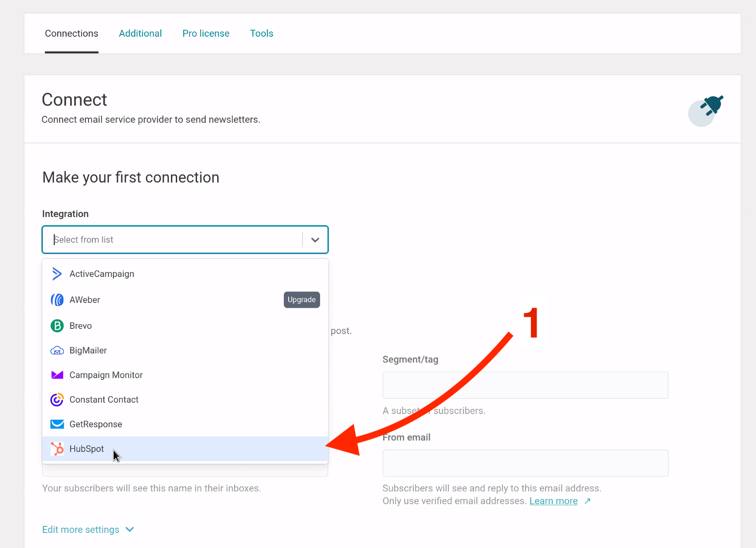Select HubSpot from the integration list
Screen dimensions: 756x548
(87, 449)
